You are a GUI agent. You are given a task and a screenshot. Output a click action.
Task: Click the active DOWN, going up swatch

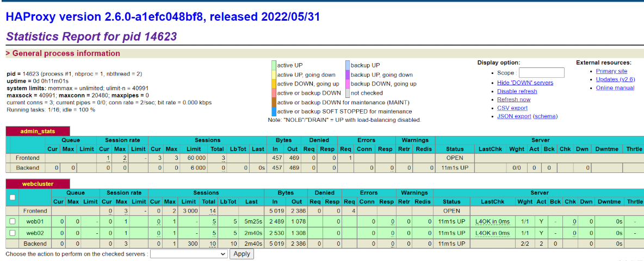pos(274,84)
